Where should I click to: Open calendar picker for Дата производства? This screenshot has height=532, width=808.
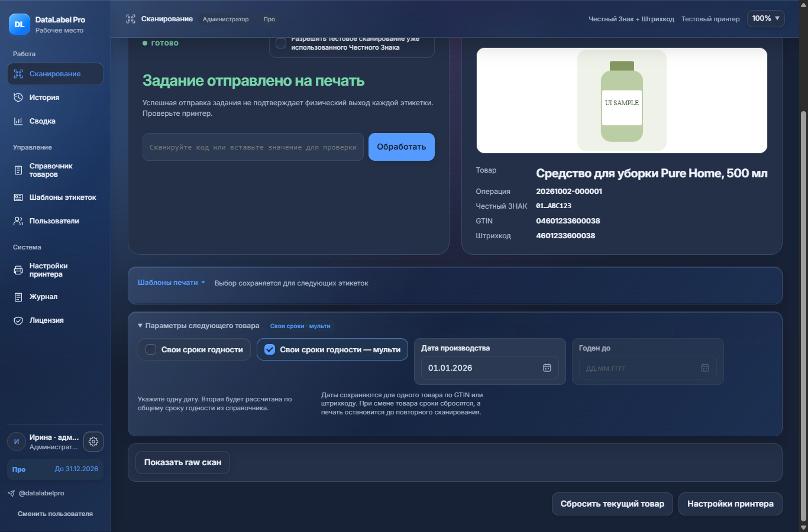[x=547, y=368]
